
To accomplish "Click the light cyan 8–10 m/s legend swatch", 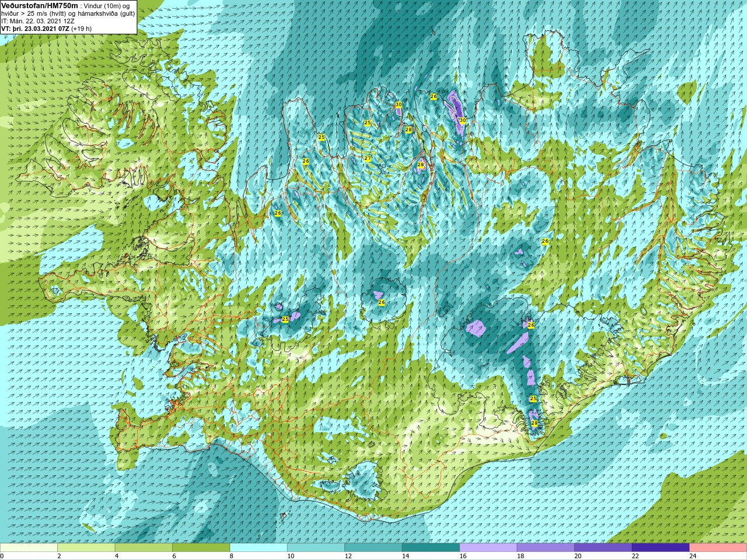I will (259, 548).
